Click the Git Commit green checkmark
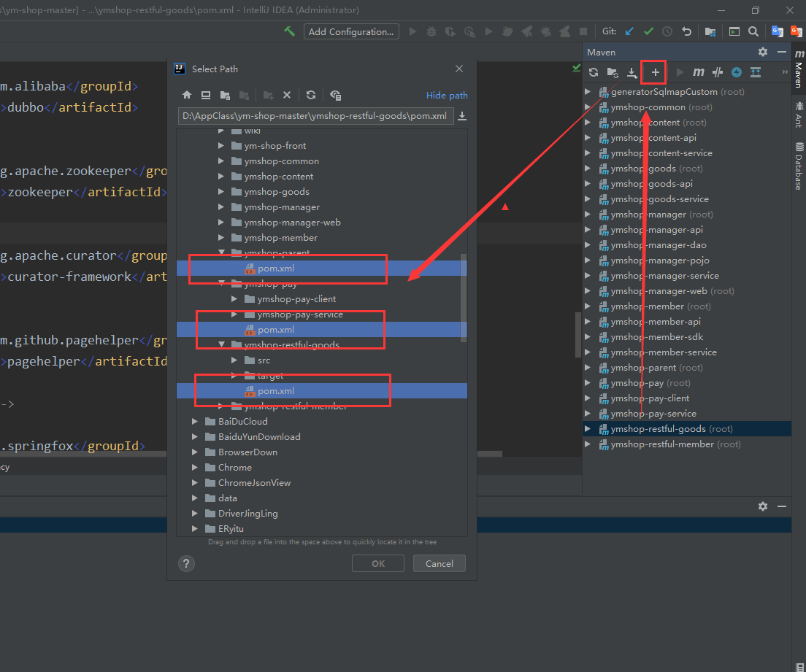 tap(649, 31)
